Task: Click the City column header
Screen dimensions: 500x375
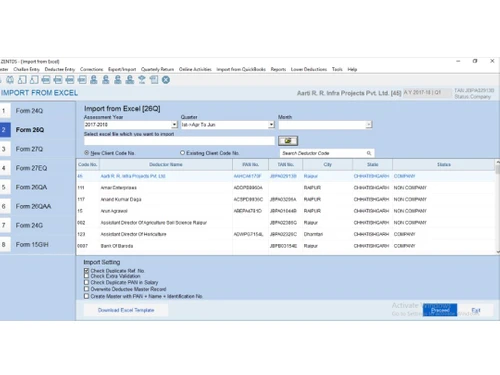Action: pyautogui.click(x=328, y=164)
